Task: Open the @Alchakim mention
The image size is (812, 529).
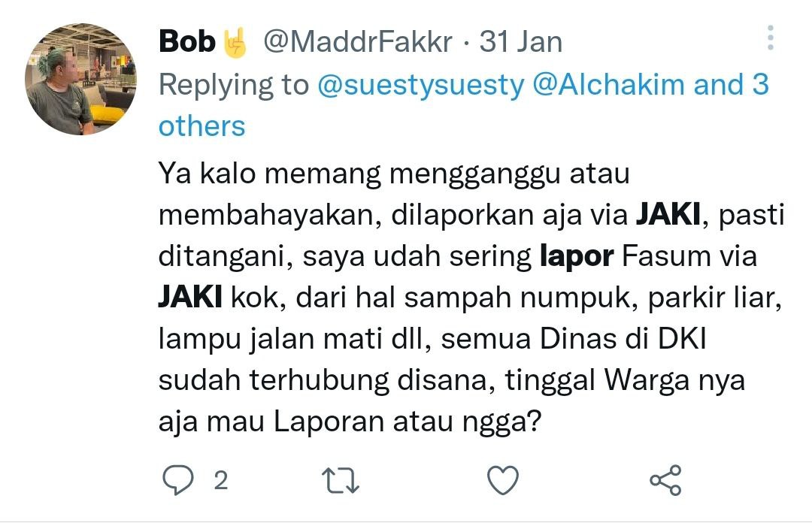Action: point(608,84)
